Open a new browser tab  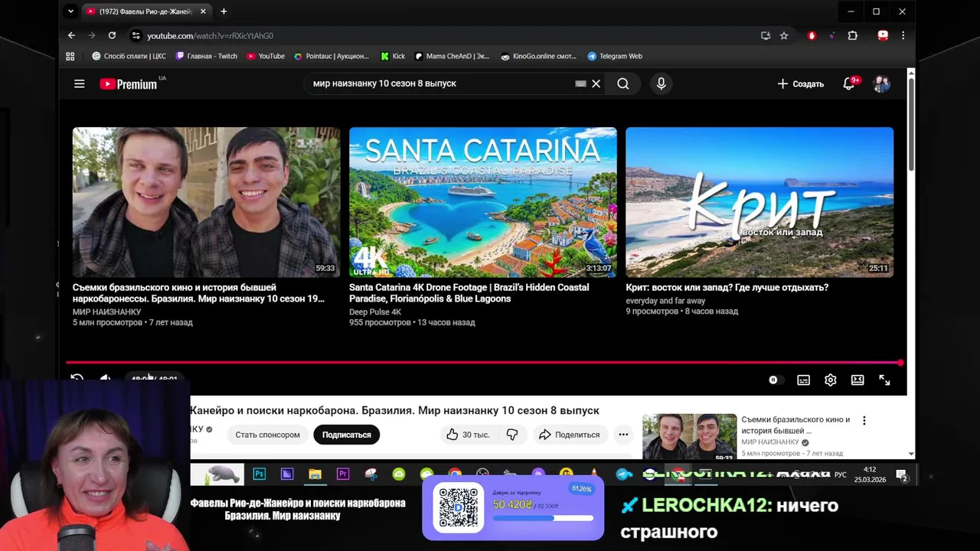coord(224,11)
